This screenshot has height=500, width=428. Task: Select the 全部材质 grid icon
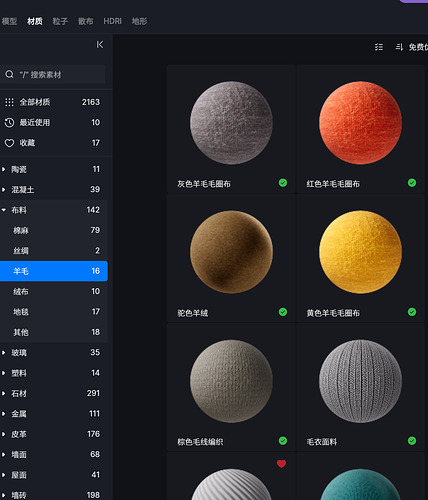point(9,102)
